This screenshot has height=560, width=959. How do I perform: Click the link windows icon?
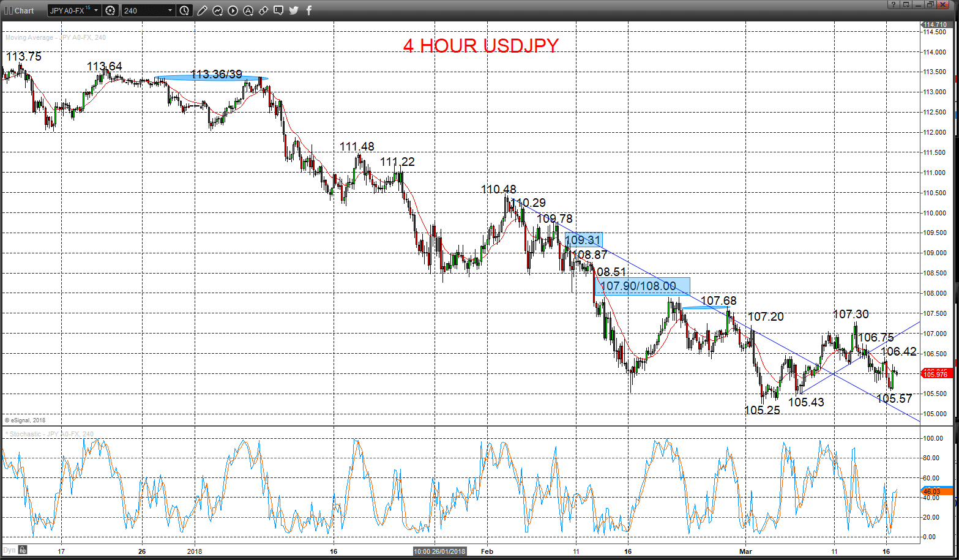[x=263, y=10]
